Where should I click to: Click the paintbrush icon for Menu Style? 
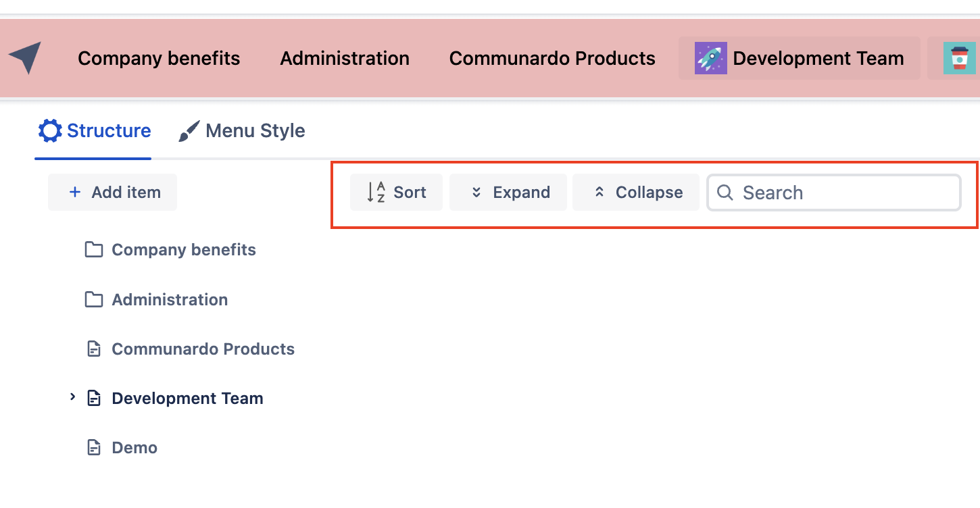click(189, 131)
